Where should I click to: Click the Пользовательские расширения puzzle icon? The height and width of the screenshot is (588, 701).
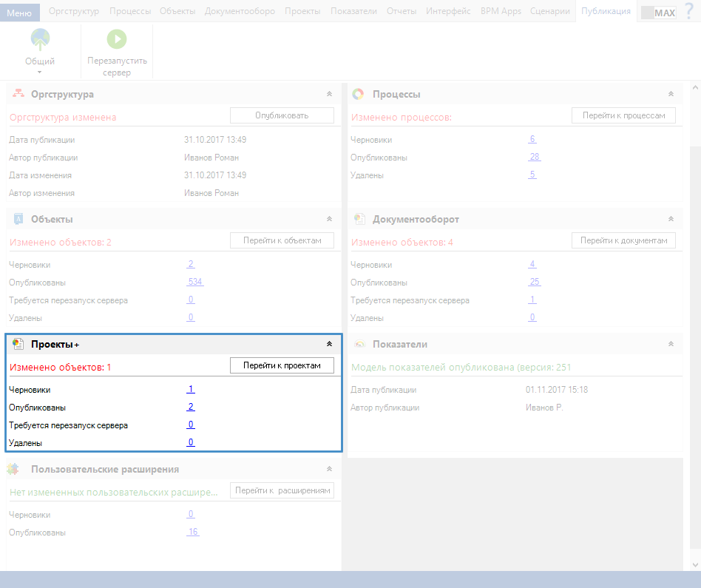click(x=13, y=469)
